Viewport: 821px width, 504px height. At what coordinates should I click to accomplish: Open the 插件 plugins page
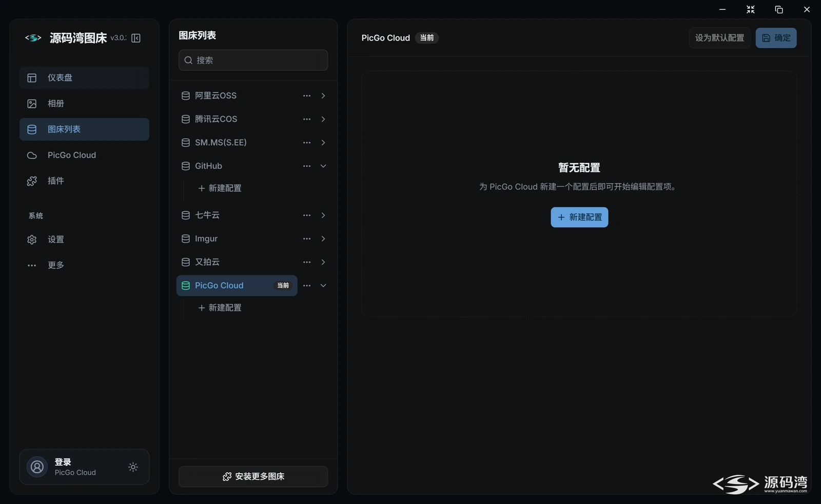[84, 180]
